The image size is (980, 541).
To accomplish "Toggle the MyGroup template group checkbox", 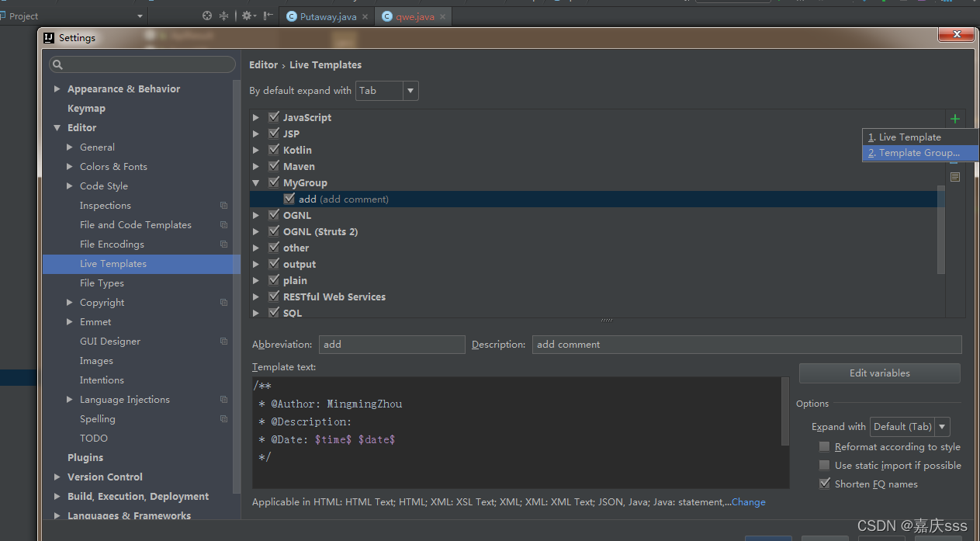I will tap(273, 182).
